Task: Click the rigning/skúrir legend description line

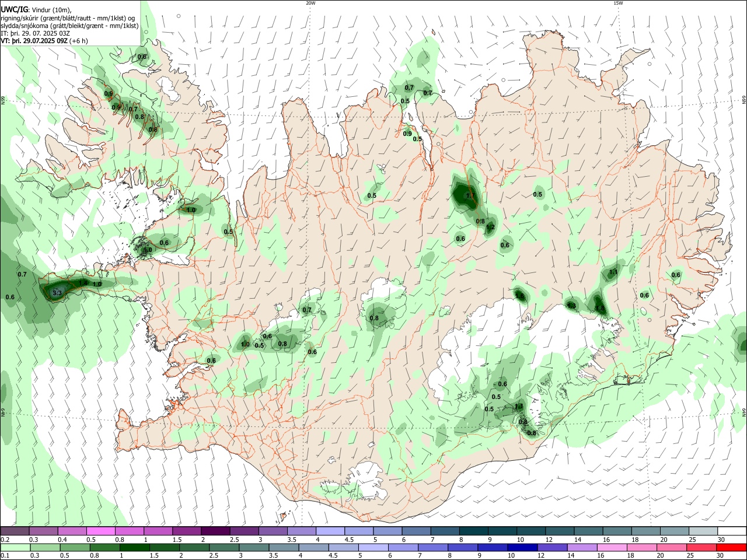Action: click(67, 18)
